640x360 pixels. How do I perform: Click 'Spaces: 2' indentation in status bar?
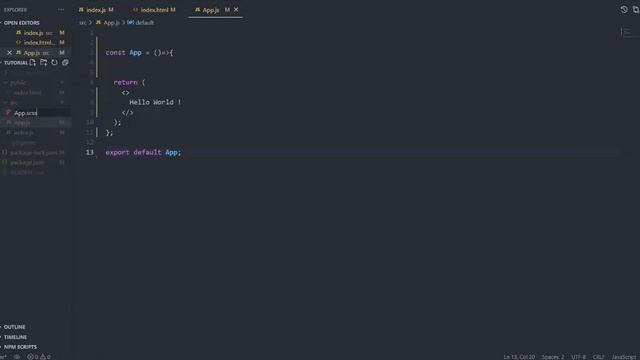[x=553, y=357]
